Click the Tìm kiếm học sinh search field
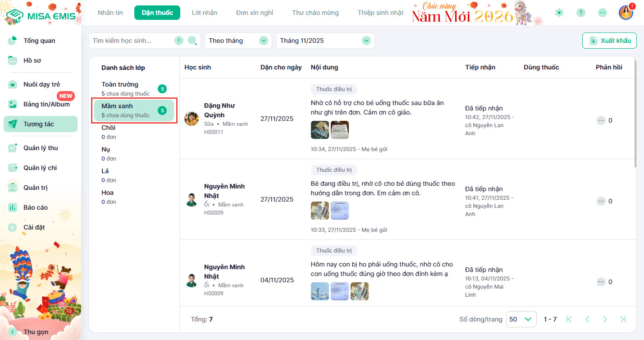This screenshot has height=340, width=644. 132,41
